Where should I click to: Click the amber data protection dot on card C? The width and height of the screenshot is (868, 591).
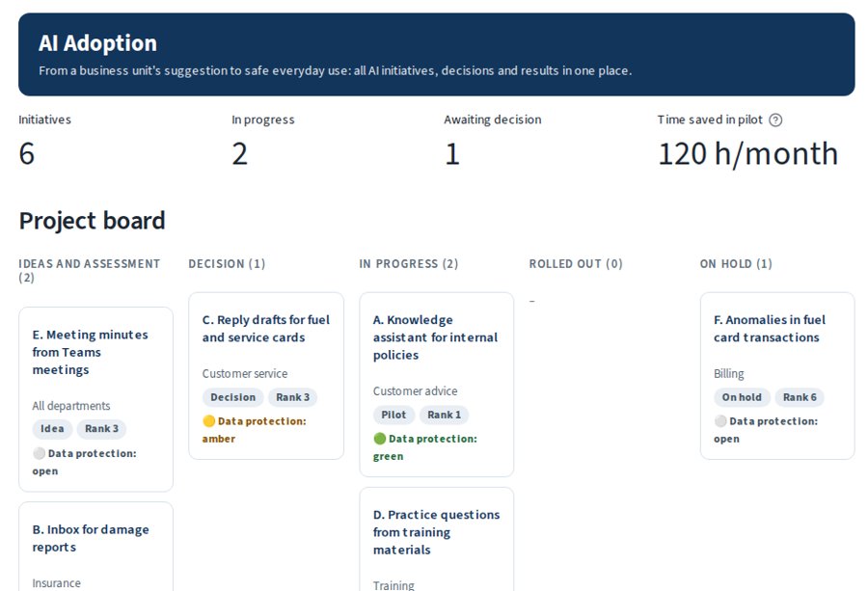click(208, 421)
